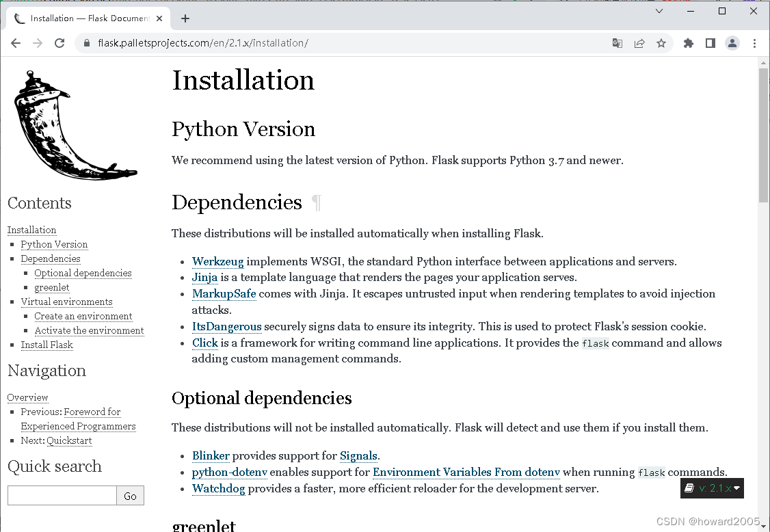Jump to Install Flask in sidebar

pyautogui.click(x=47, y=345)
